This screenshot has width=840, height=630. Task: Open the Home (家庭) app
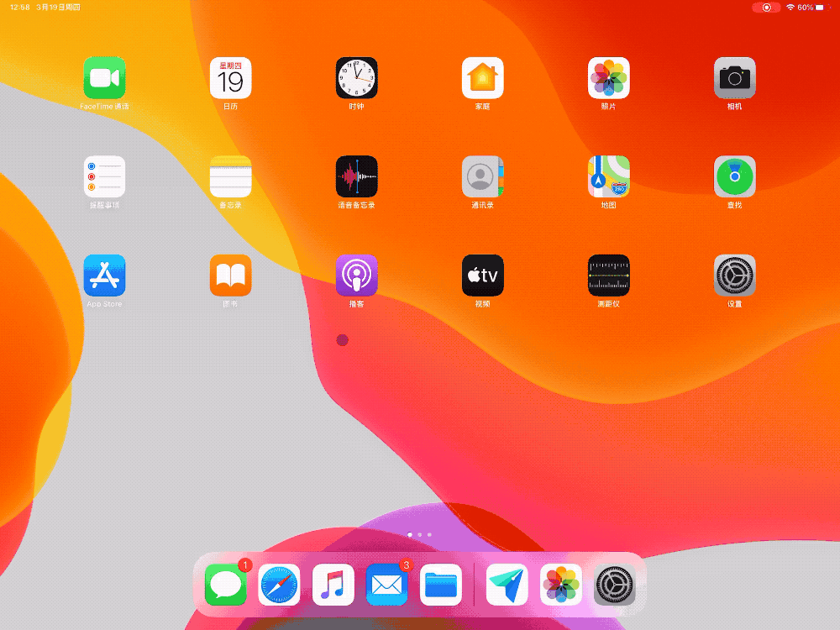click(x=482, y=76)
